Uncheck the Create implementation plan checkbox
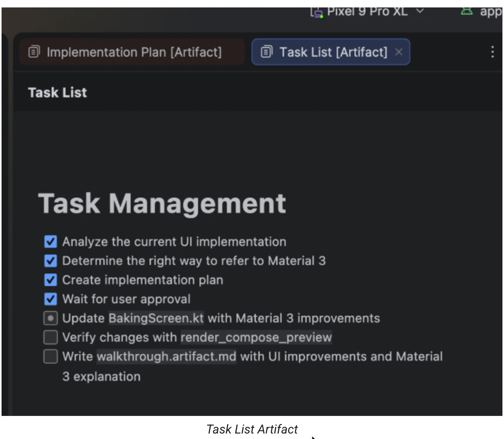This screenshot has height=439, width=504. tap(50, 280)
